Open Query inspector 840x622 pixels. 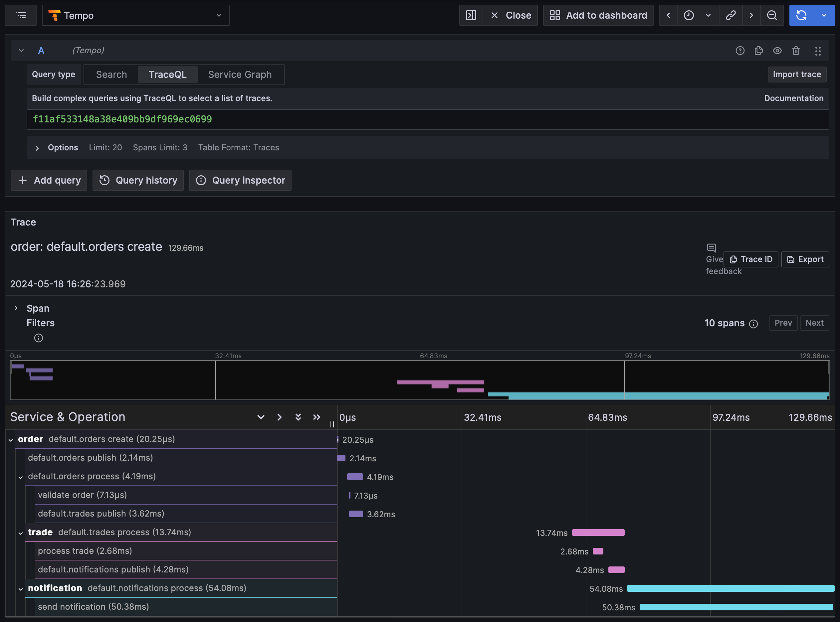coord(240,180)
